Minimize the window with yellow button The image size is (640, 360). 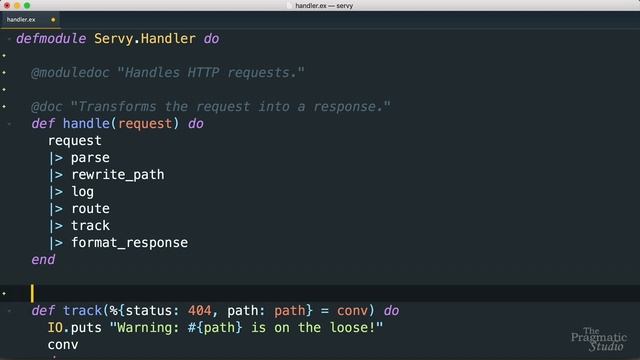[17, 5]
